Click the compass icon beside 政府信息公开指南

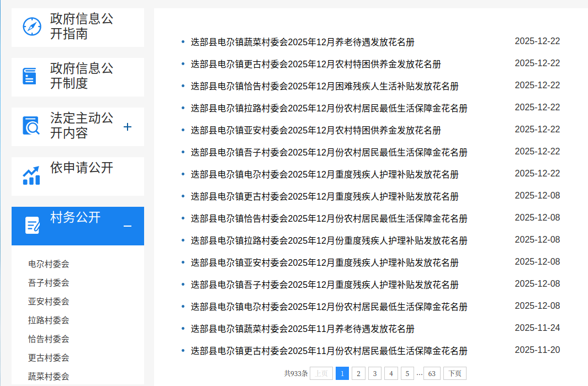click(32, 26)
